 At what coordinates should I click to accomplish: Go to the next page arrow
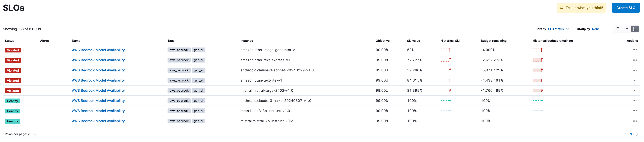point(637,134)
